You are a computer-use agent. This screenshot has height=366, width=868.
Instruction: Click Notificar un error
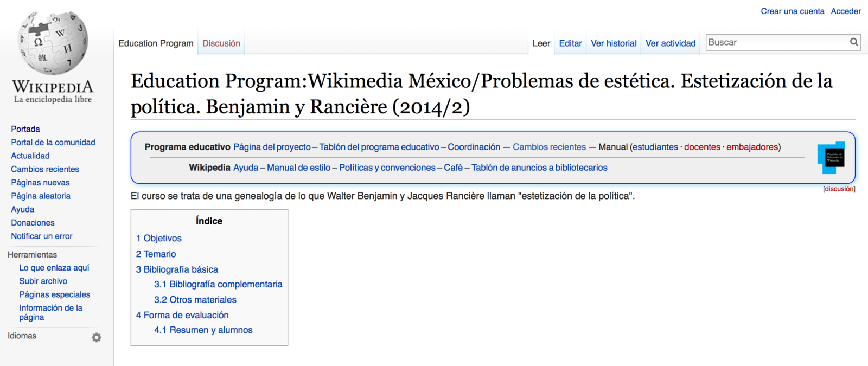click(x=42, y=236)
